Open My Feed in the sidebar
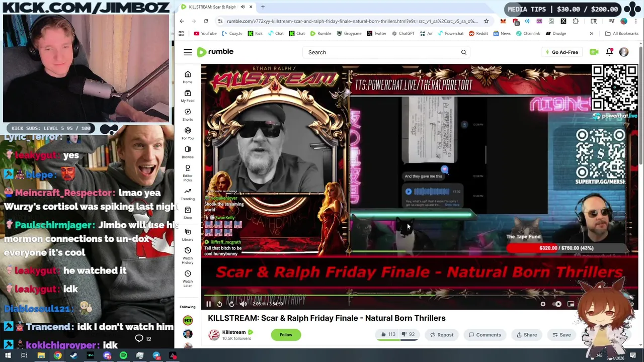Screen dimensions: 644x362 click(x=188, y=96)
